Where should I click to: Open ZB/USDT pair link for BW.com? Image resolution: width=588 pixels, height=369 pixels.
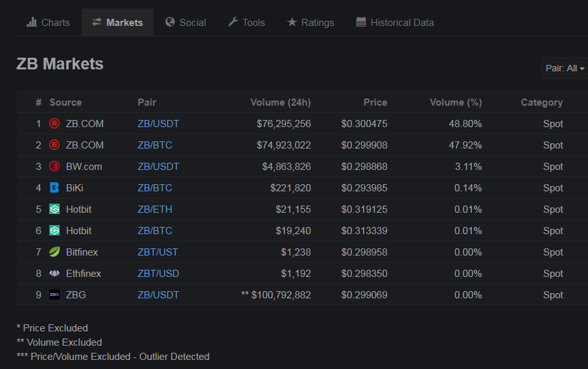[x=158, y=167]
